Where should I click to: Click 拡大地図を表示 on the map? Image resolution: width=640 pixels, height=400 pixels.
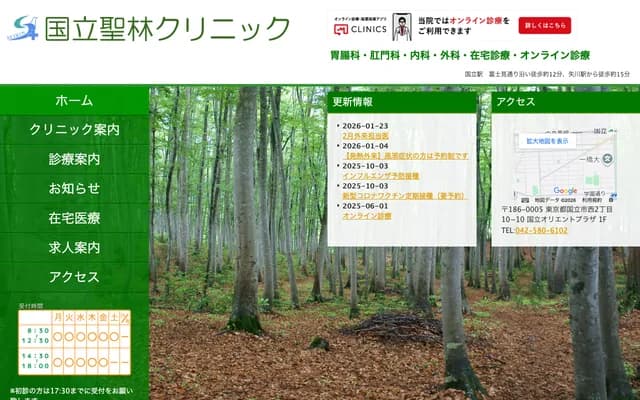[547, 141]
